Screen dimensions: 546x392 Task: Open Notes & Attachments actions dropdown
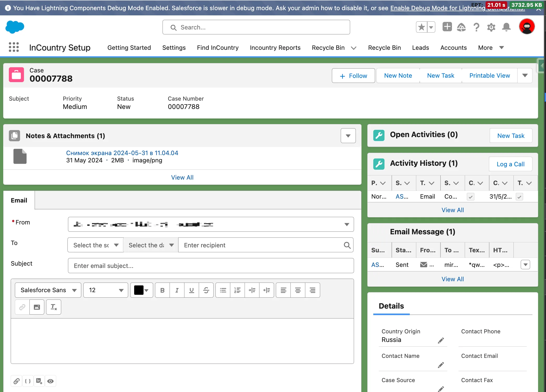pyautogui.click(x=348, y=136)
